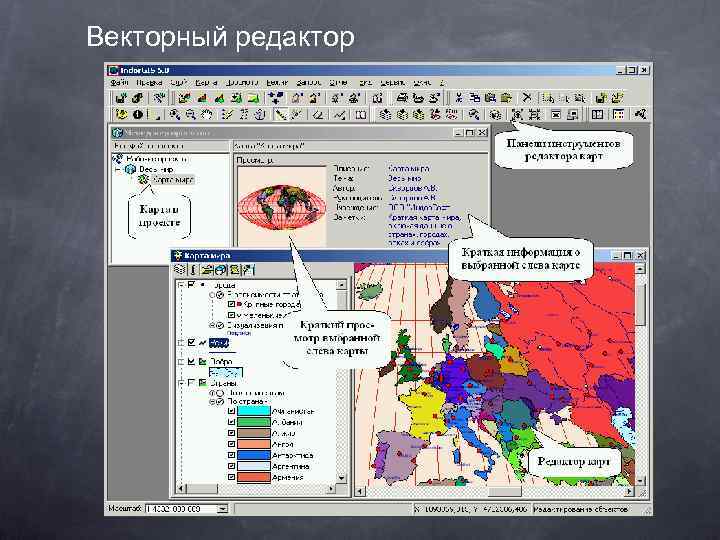
Task: Click the two-pane window layout icon
Action: click(597, 114)
